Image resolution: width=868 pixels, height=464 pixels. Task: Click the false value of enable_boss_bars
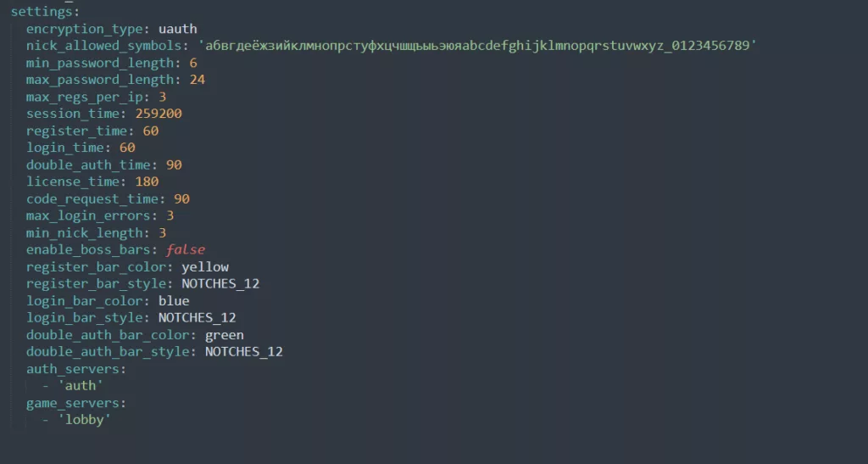pos(186,249)
